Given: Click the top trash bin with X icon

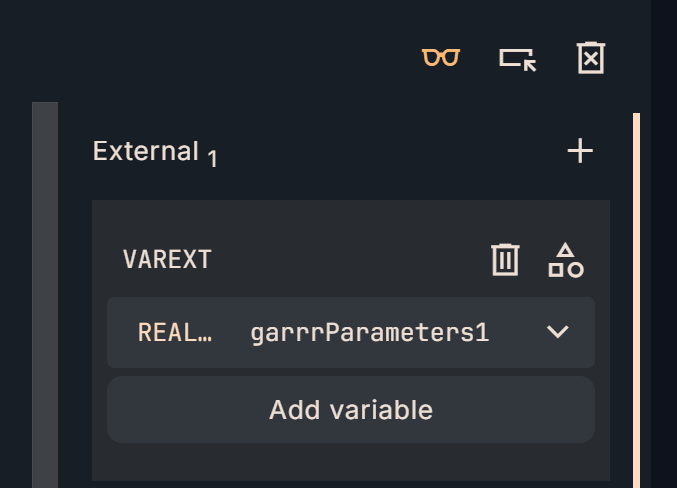Looking at the screenshot, I should pos(591,58).
